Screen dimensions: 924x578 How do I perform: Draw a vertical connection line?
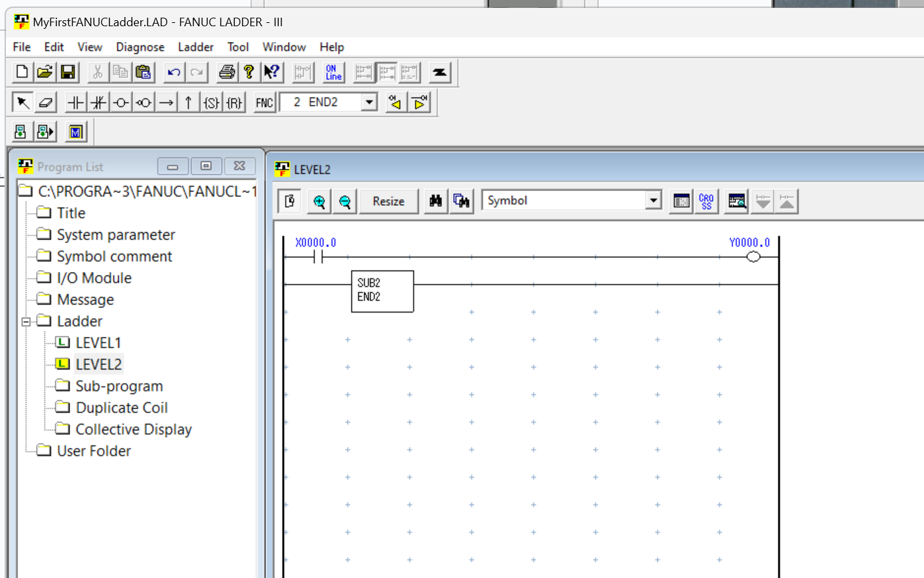(189, 102)
